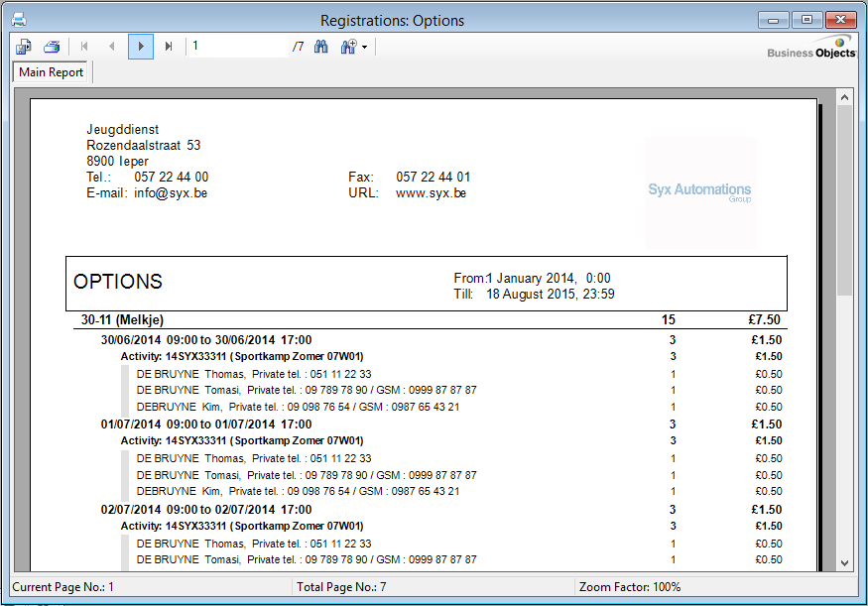
Task: Click the scrollbar down arrow
Action: [x=844, y=562]
